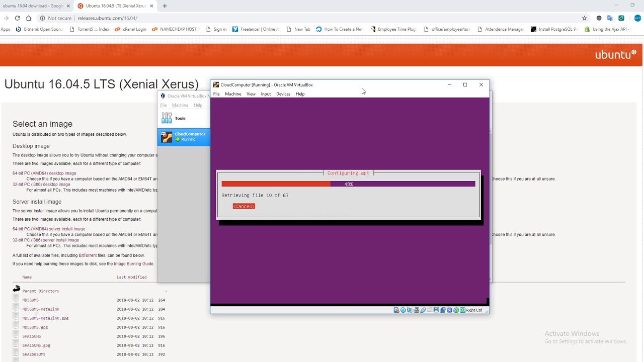
Task: Click the keyboard capture icon beside Right Ctrl
Action: click(462, 310)
